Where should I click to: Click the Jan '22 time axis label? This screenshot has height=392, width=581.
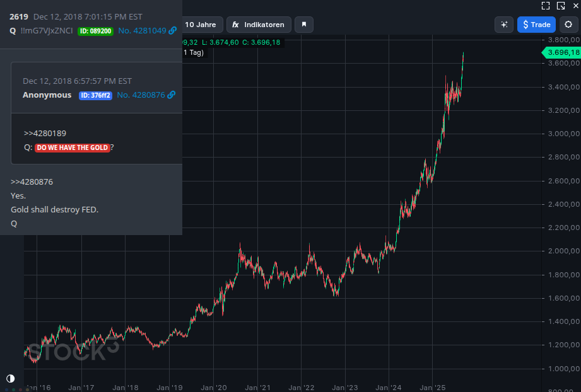302,388
